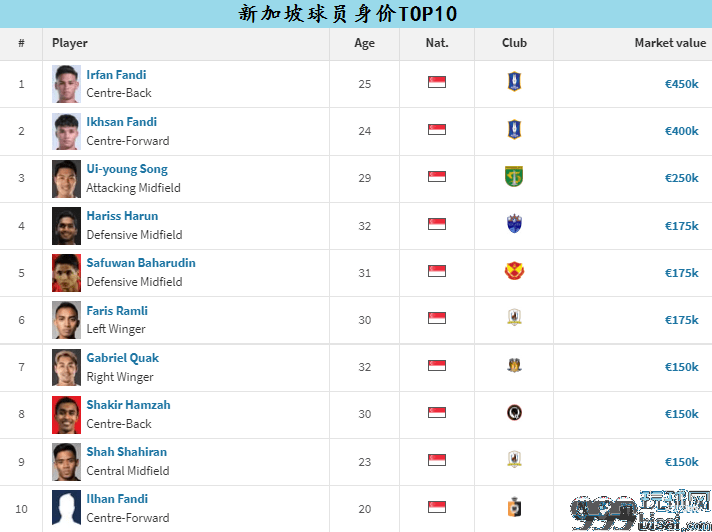712x532 pixels.
Task: Open Irfan Fandi's player profile link
Action: pos(116,75)
